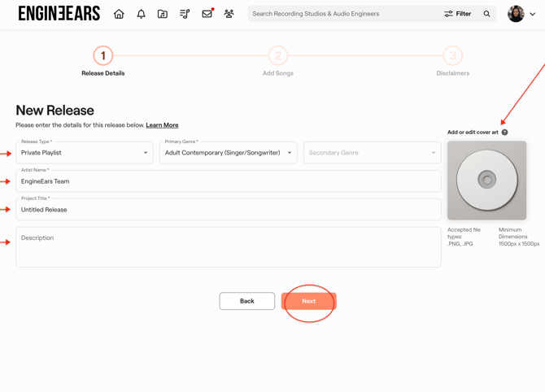Click the disc cover art placeholder
The height and width of the screenshot is (392, 545).
click(x=486, y=180)
